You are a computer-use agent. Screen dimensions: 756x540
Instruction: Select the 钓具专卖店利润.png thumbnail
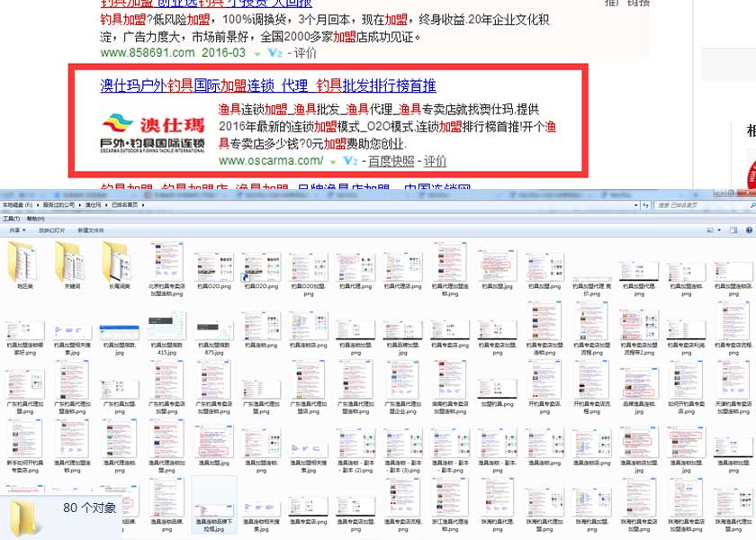click(686, 335)
